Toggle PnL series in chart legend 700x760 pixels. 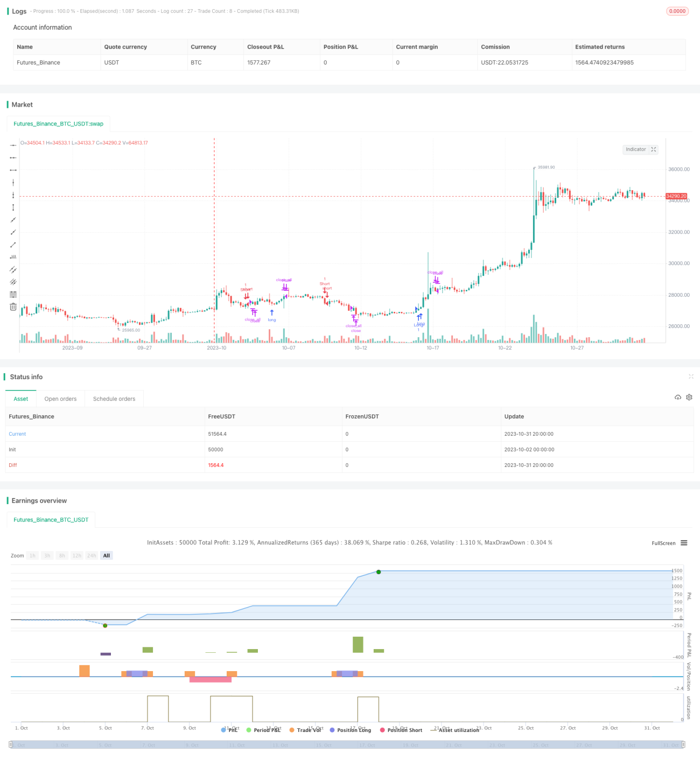tap(229, 730)
